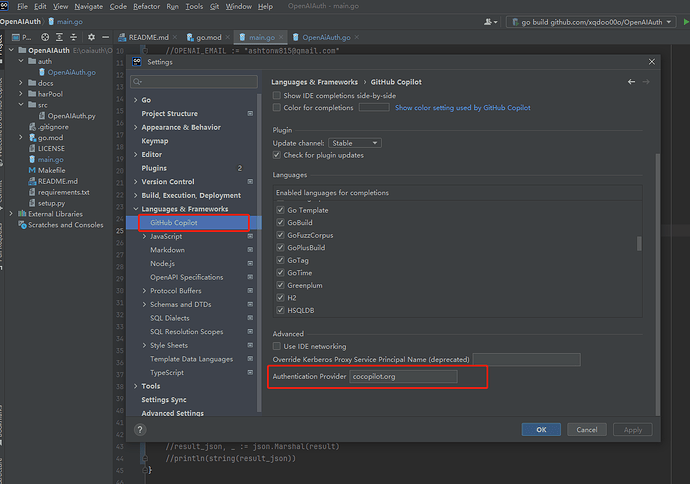
Task: Expand Go settings category
Action: pos(136,100)
